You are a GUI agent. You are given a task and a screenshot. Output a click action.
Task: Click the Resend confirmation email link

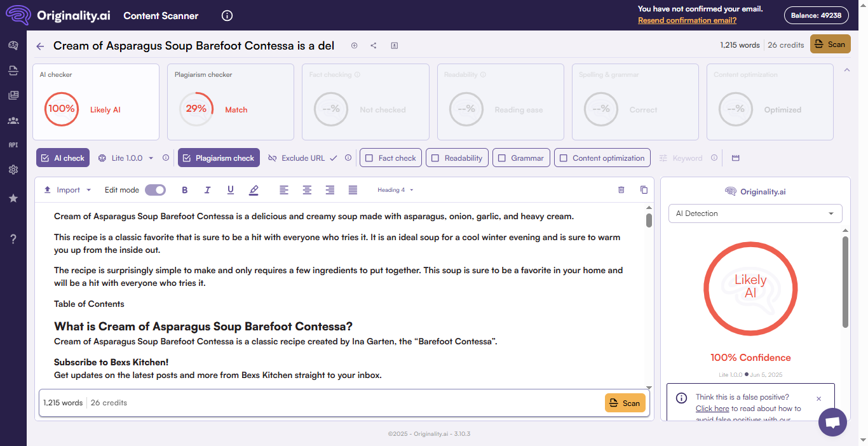(687, 20)
